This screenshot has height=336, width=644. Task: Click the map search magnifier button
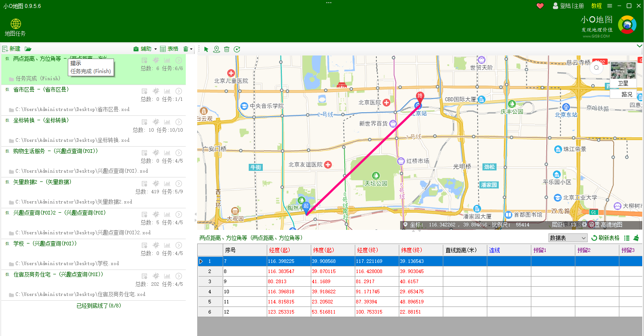[596, 68]
